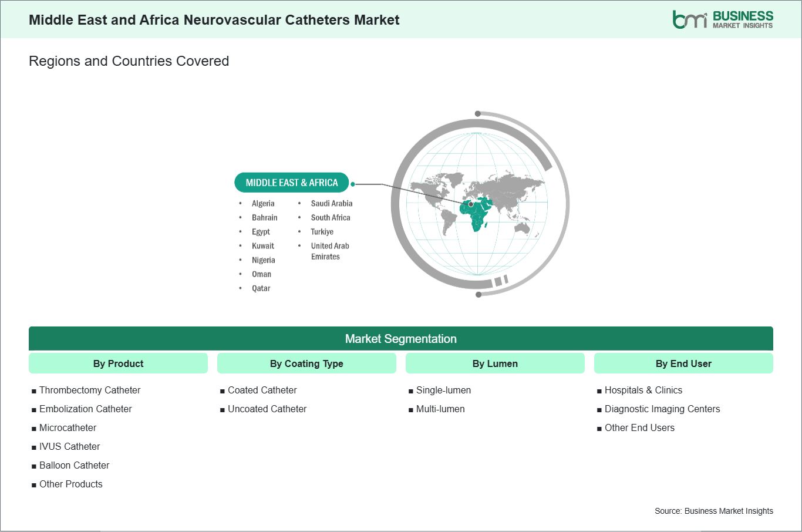Switch to the By Coating Type tab
This screenshot has width=802, height=532.
click(306, 363)
